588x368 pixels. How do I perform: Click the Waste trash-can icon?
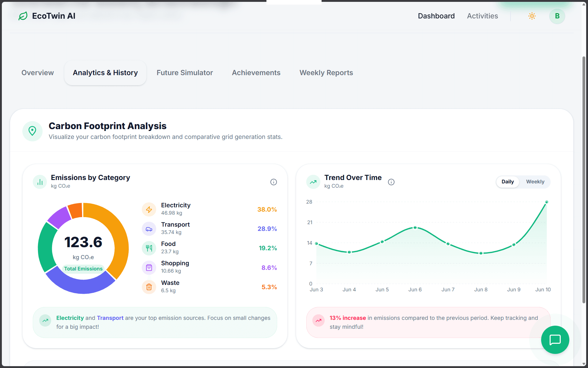(x=149, y=287)
